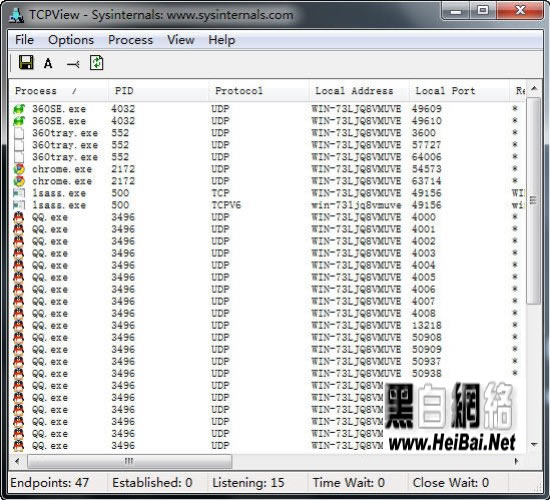Open the View menu
This screenshot has width=550, height=500.
181,40
